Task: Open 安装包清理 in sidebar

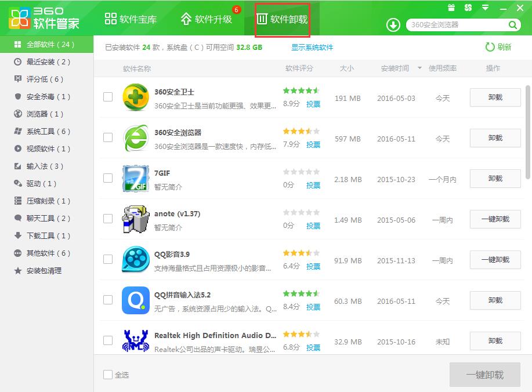Action: coord(46,271)
